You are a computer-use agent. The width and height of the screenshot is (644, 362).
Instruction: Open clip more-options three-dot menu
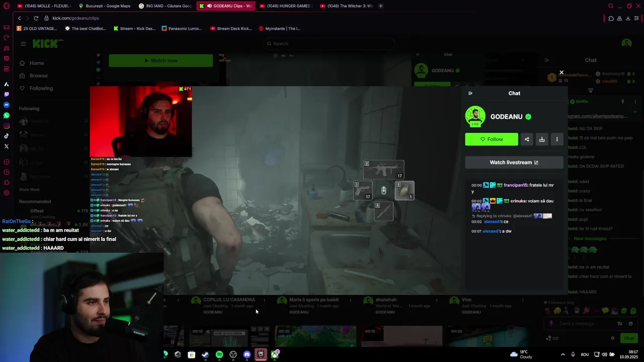pos(557,139)
